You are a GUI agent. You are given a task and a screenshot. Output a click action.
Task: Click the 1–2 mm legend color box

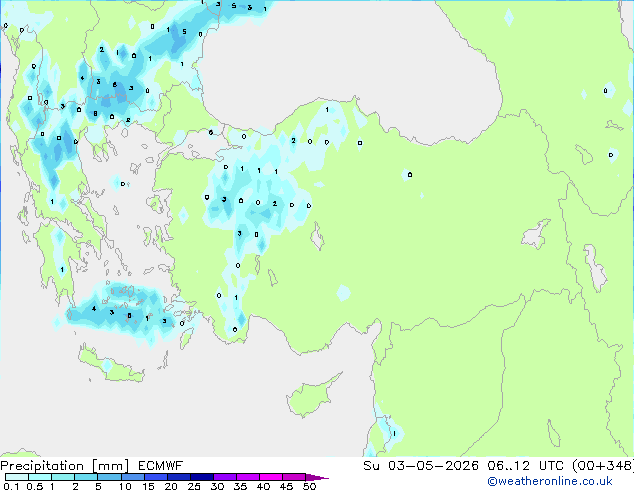(x=63, y=477)
